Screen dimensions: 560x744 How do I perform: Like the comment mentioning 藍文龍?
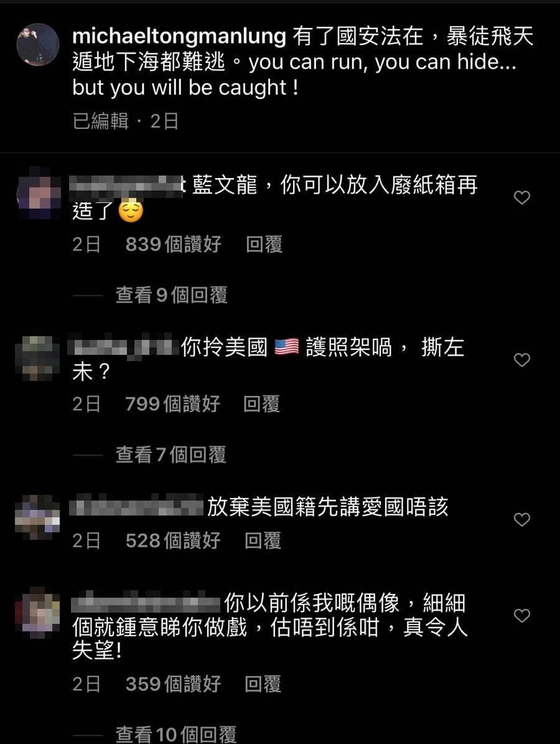tap(521, 197)
